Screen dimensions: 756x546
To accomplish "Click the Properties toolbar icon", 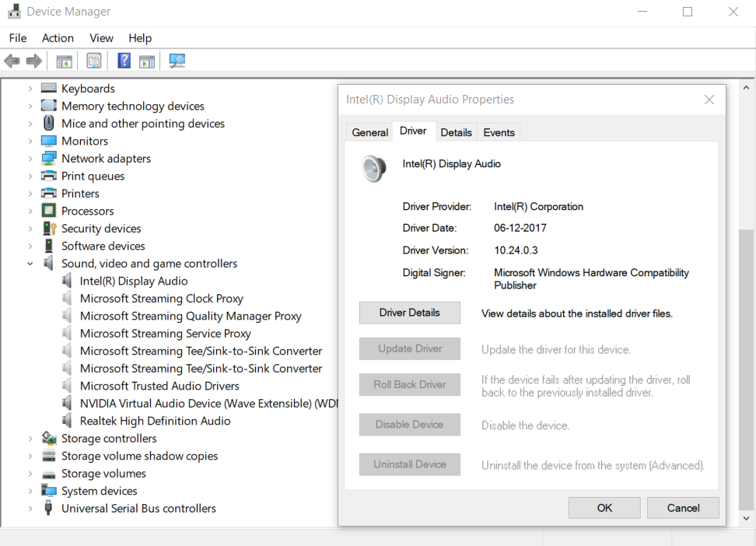I will 94,61.
